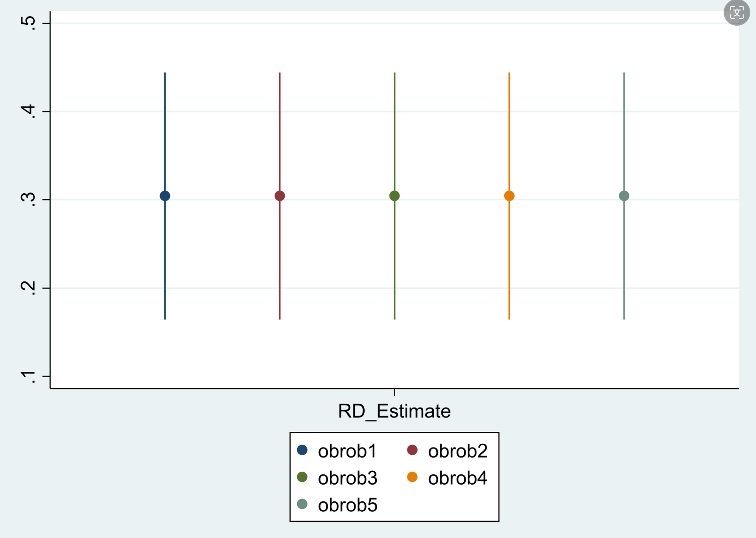
Task: Select the orange obrob4 legend dot
Action: coord(412,477)
